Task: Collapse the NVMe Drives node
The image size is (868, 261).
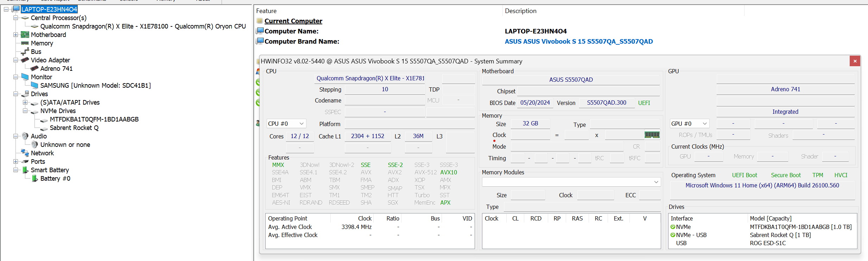Action: [25, 111]
